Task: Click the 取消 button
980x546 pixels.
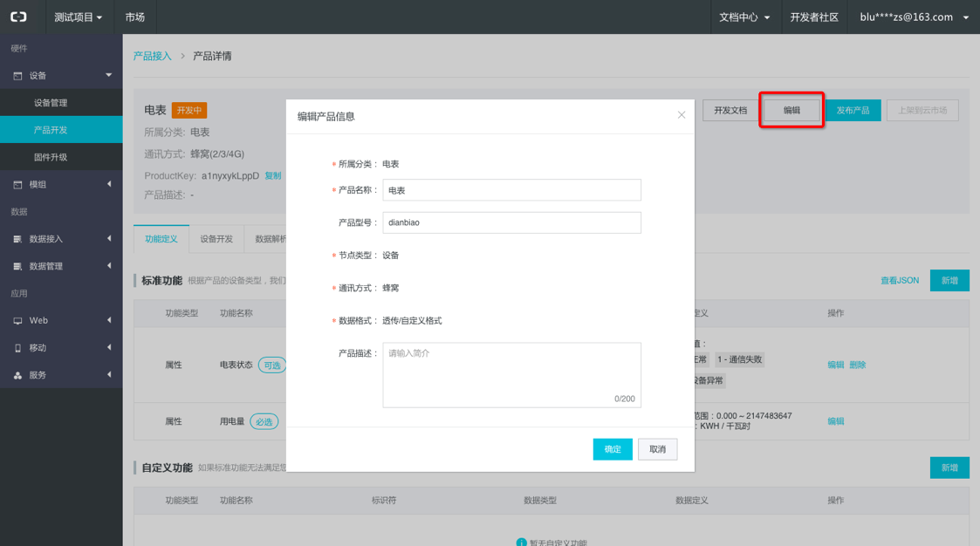Action: pyautogui.click(x=657, y=449)
